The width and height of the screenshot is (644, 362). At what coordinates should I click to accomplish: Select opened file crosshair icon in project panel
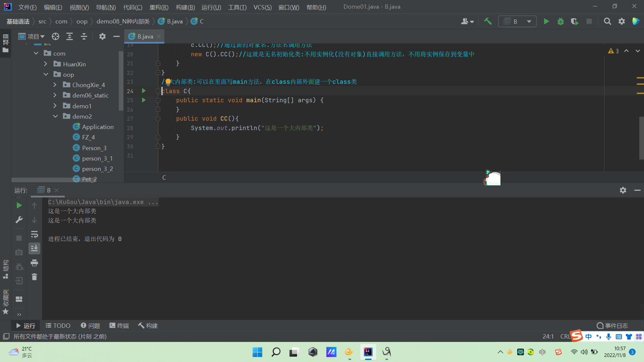(x=55, y=37)
